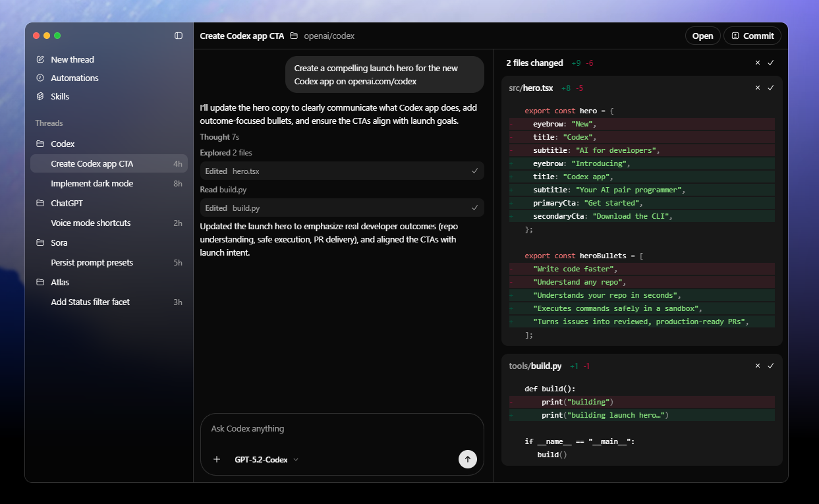The width and height of the screenshot is (819, 504).
Task: Reject all changes with top X icon
Action: (758, 63)
